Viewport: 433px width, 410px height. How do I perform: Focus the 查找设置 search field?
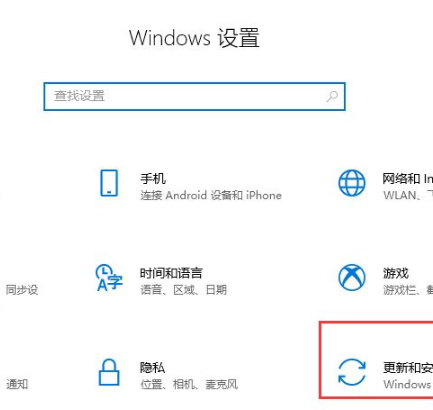click(x=194, y=96)
